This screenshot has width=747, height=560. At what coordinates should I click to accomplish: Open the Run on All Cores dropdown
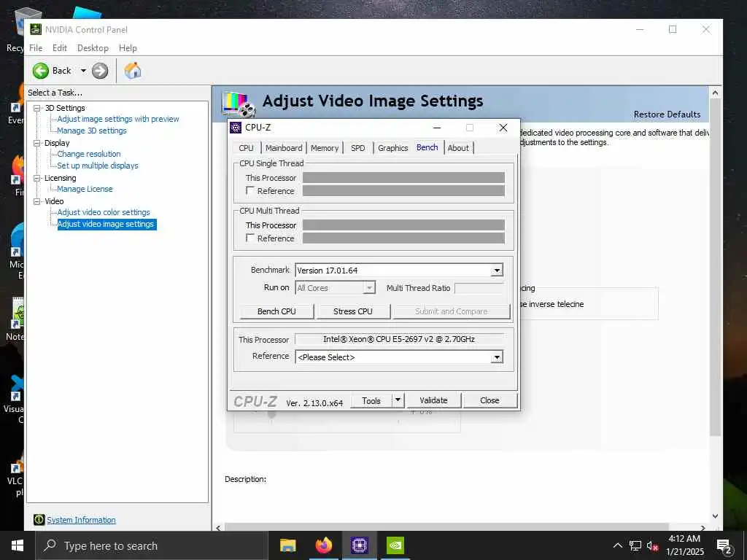pos(369,287)
